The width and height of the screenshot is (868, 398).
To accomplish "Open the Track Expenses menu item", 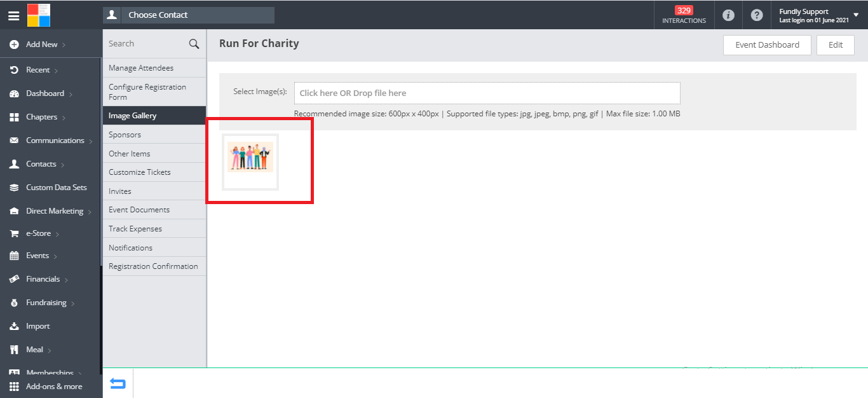I will coord(154,229).
